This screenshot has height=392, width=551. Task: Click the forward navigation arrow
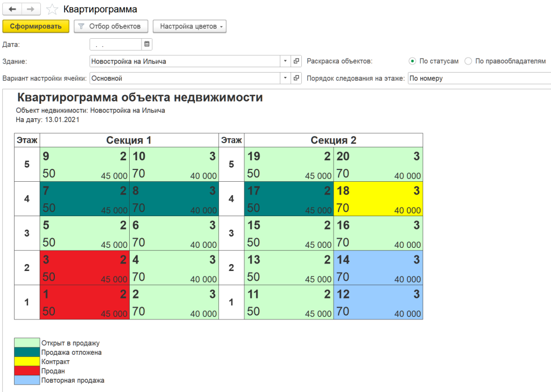(31, 10)
